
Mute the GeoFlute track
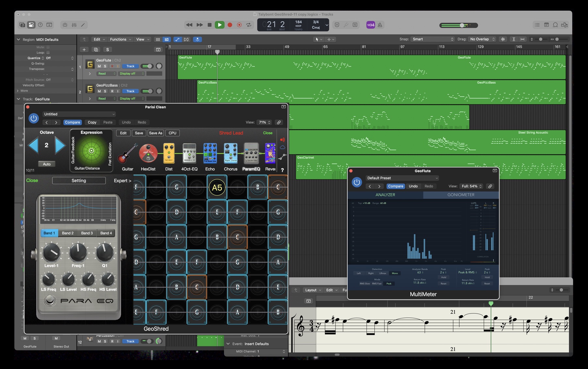tap(99, 66)
